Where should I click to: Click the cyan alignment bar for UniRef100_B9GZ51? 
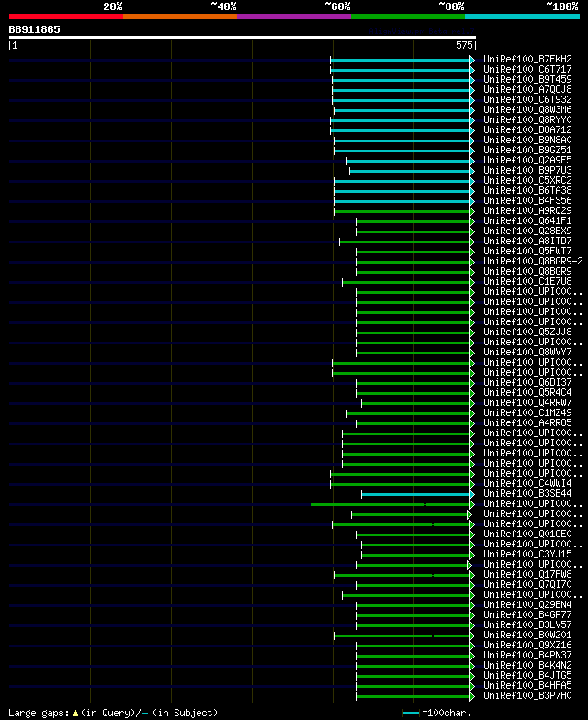pyautogui.click(x=402, y=151)
